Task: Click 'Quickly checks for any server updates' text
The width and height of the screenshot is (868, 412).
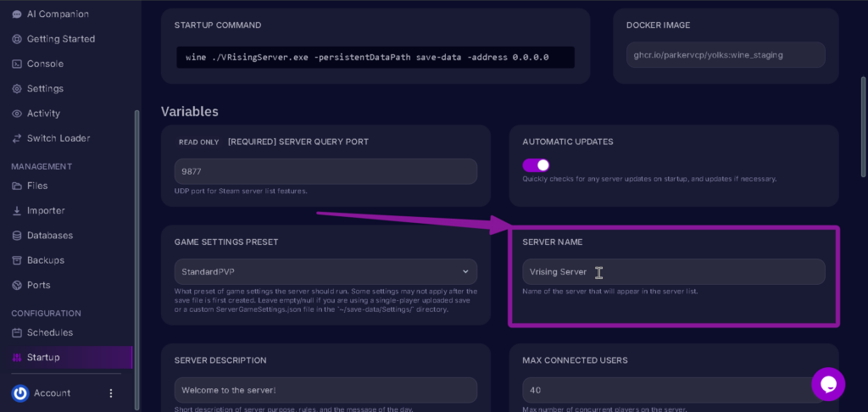Action: tap(650, 179)
